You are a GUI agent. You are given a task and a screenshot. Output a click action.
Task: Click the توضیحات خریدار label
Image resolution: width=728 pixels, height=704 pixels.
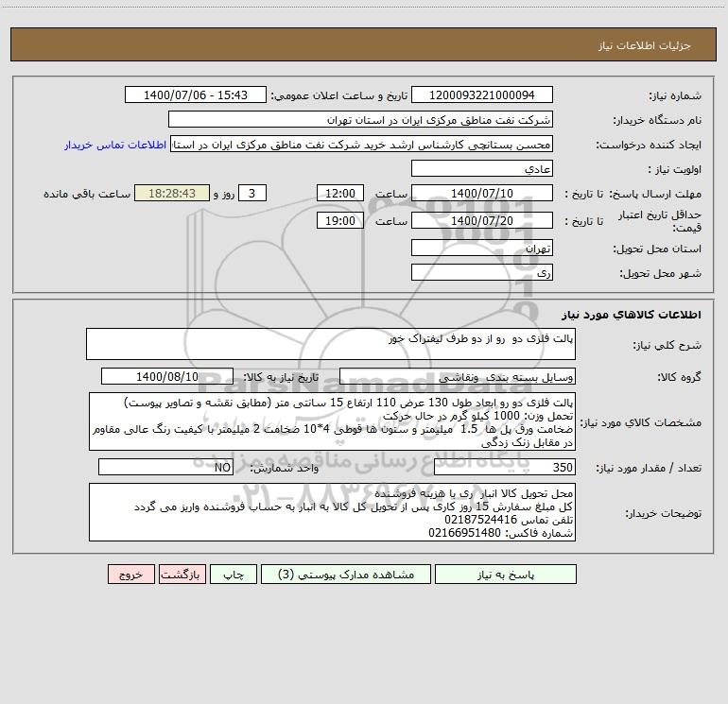coord(663,514)
